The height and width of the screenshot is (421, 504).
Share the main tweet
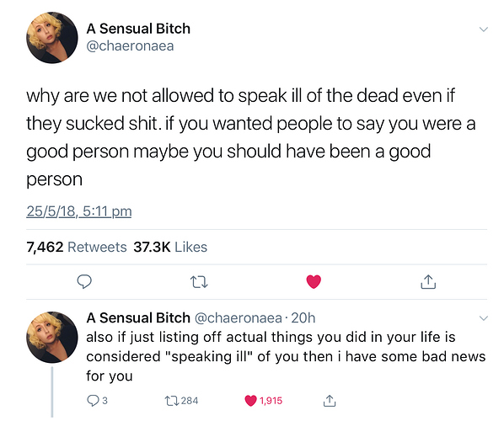(428, 281)
